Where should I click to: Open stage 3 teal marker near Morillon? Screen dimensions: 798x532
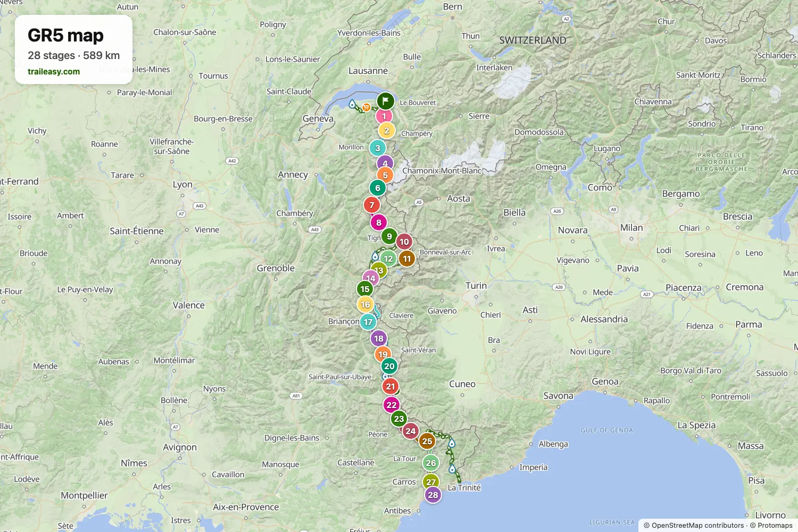(x=378, y=148)
